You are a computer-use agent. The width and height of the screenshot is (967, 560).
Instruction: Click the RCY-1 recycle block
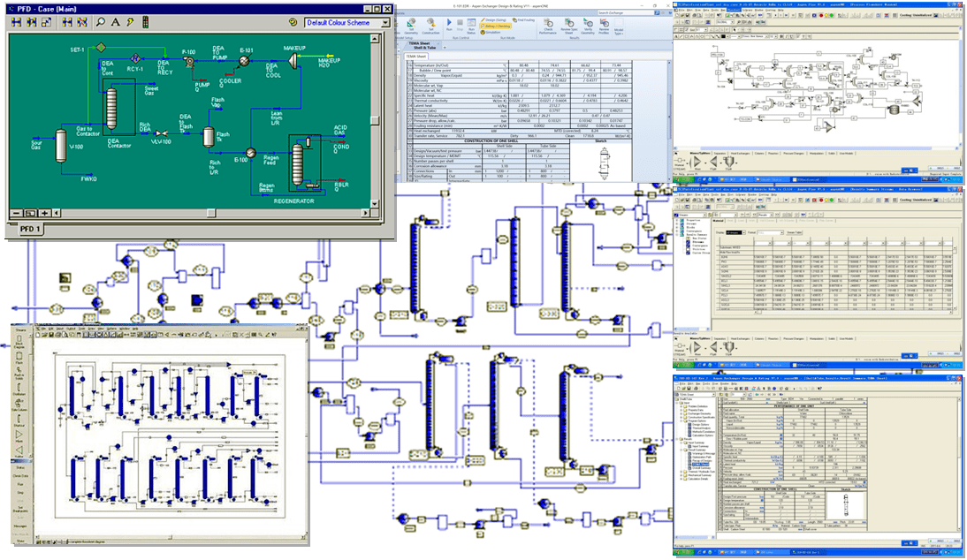(135, 57)
